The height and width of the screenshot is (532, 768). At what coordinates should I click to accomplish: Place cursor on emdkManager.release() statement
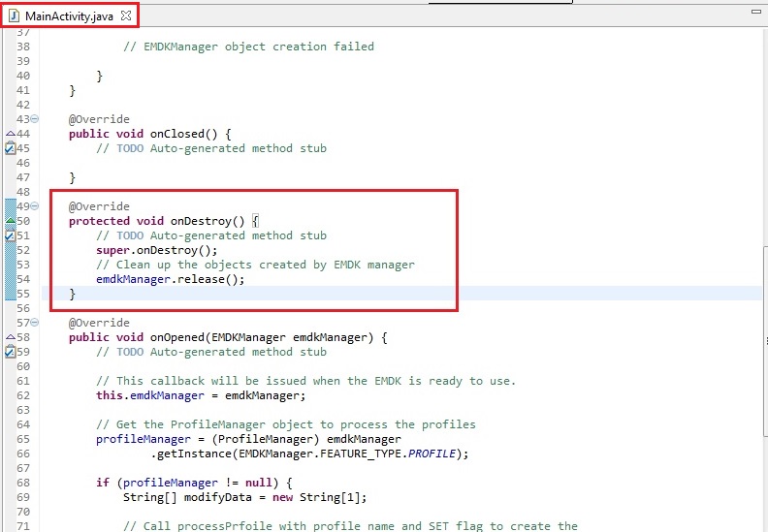[170, 279]
